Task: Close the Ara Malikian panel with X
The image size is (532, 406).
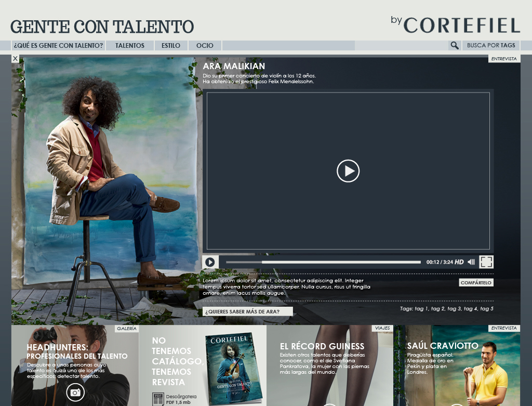Action: (15, 59)
